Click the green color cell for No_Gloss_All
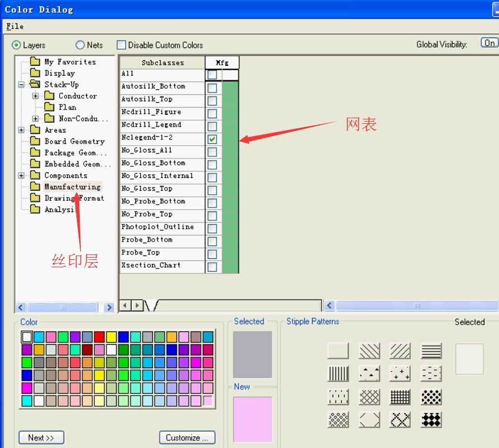The image size is (499, 448). tap(230, 152)
